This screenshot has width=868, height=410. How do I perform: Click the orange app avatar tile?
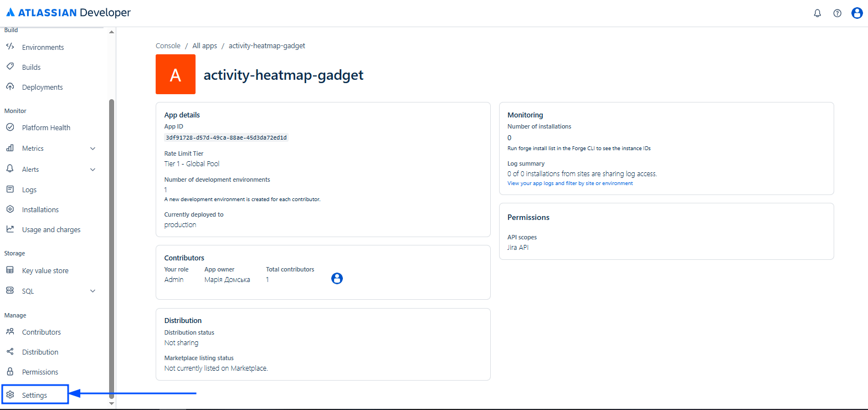pos(176,74)
